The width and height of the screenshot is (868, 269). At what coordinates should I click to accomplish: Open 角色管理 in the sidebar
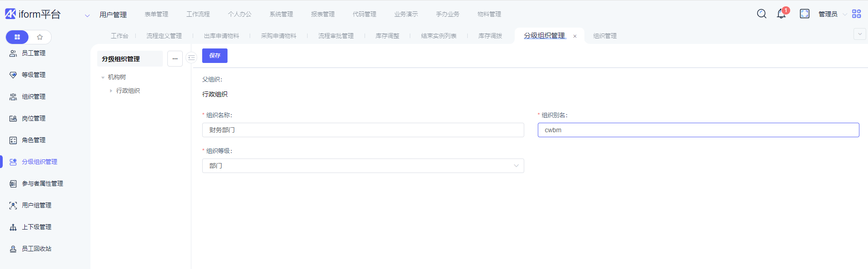(33, 140)
